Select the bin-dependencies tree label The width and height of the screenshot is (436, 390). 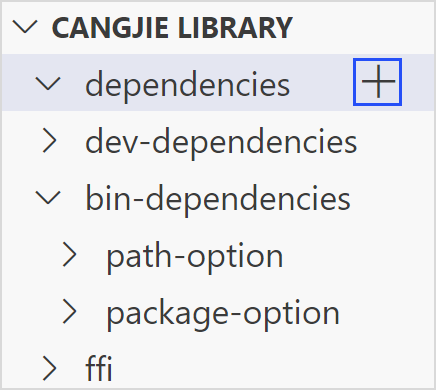[218, 199]
